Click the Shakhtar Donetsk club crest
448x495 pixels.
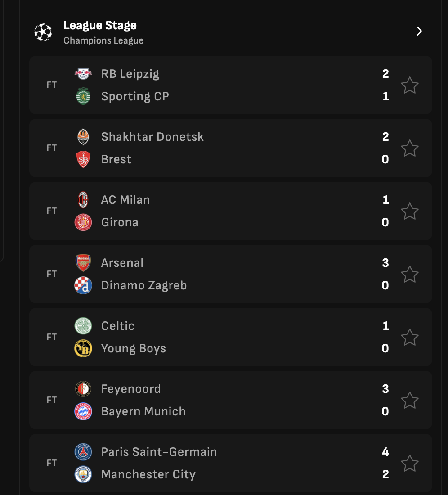pos(83,137)
